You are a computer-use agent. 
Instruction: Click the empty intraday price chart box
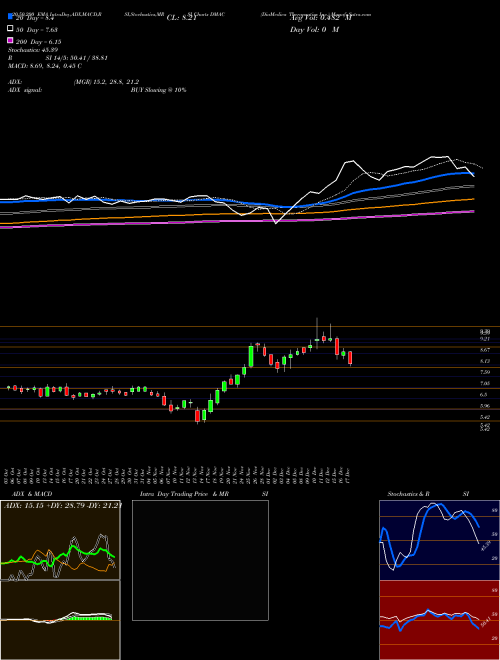[x=200, y=560]
